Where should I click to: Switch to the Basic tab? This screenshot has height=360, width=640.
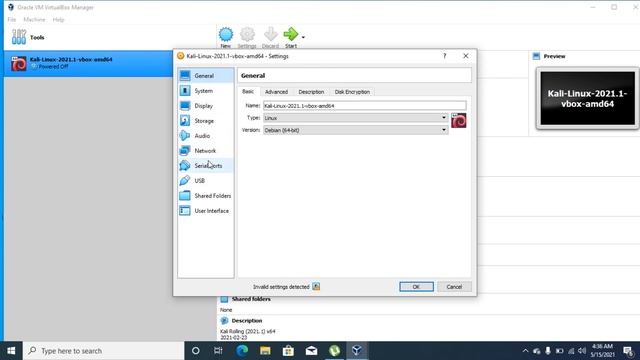tap(248, 91)
